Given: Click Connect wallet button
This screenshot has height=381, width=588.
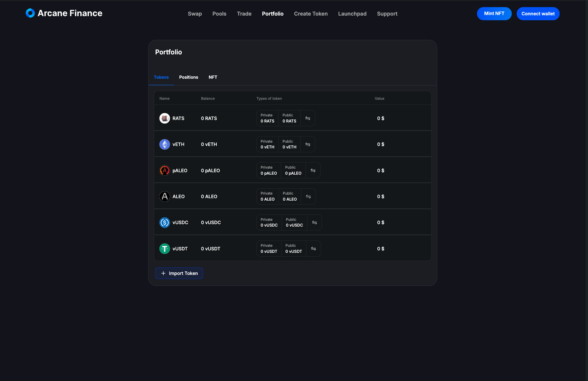Looking at the screenshot, I should [538, 14].
